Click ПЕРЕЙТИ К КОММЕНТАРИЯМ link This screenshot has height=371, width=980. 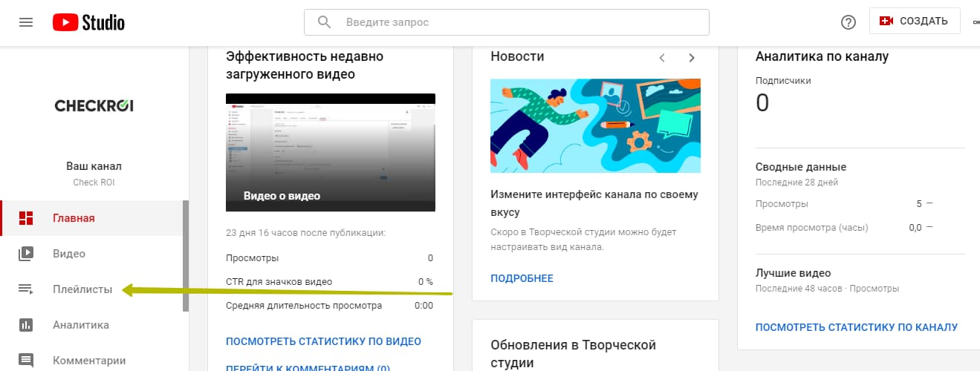pos(308,367)
